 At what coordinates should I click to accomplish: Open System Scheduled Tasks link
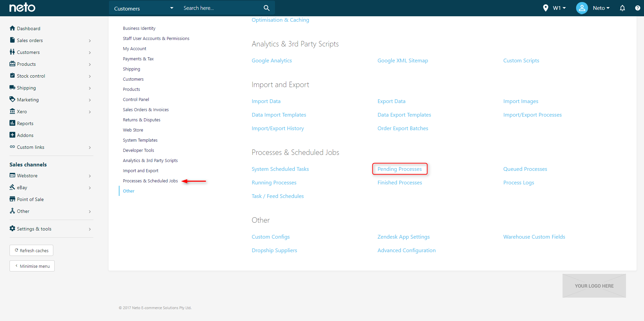(280, 169)
